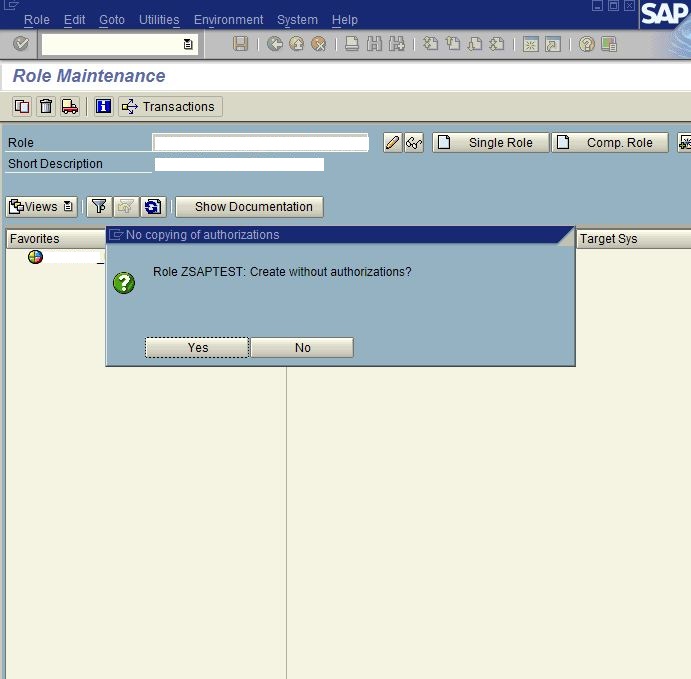Open the Utilities menu

159,20
